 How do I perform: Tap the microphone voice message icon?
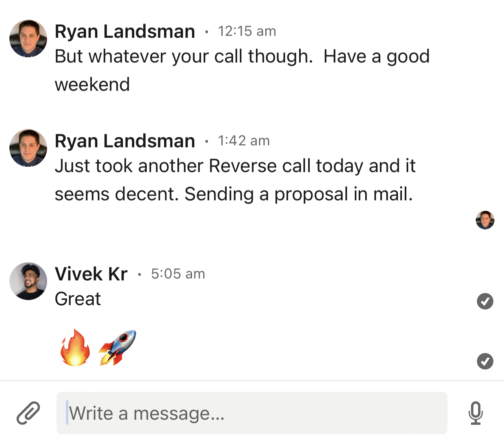tap(476, 413)
